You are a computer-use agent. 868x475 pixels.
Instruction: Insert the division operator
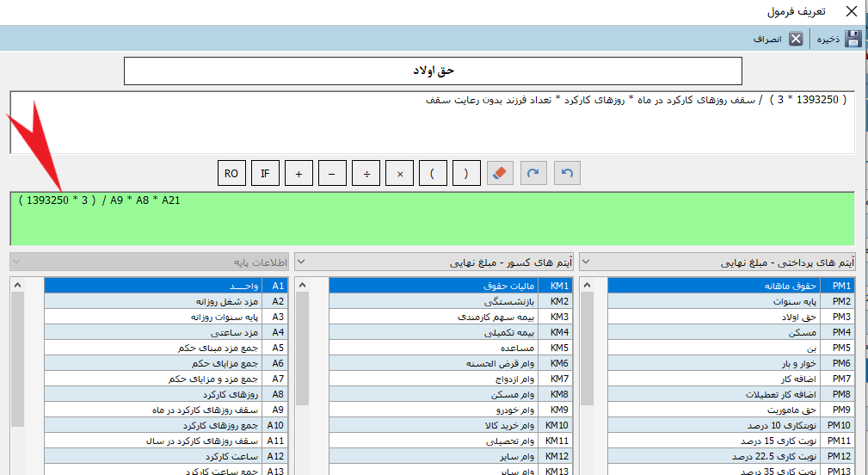pos(366,174)
